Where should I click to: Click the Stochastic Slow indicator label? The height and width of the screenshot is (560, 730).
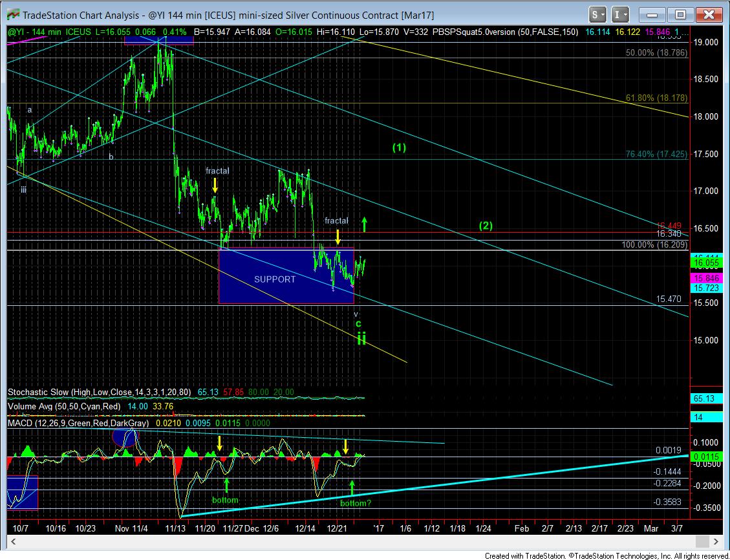point(99,393)
